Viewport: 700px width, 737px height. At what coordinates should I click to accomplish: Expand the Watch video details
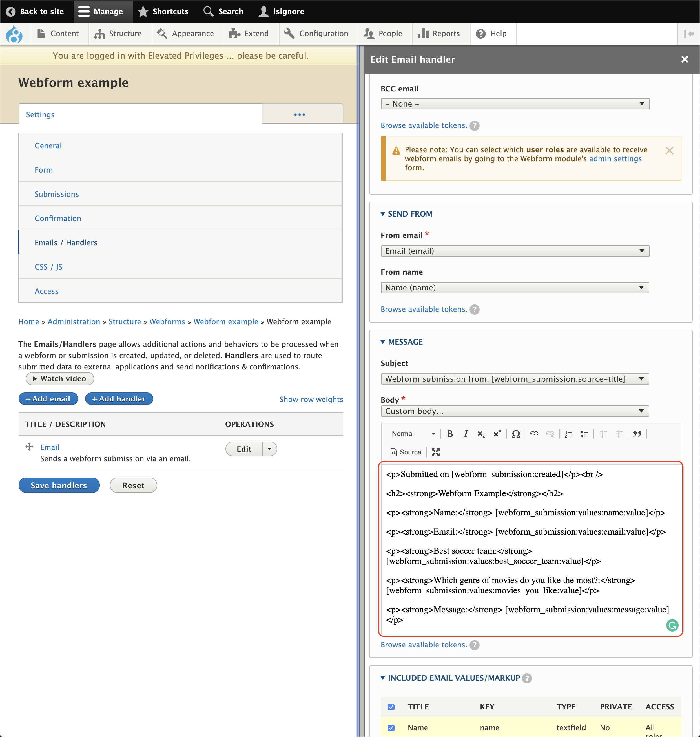tap(60, 379)
